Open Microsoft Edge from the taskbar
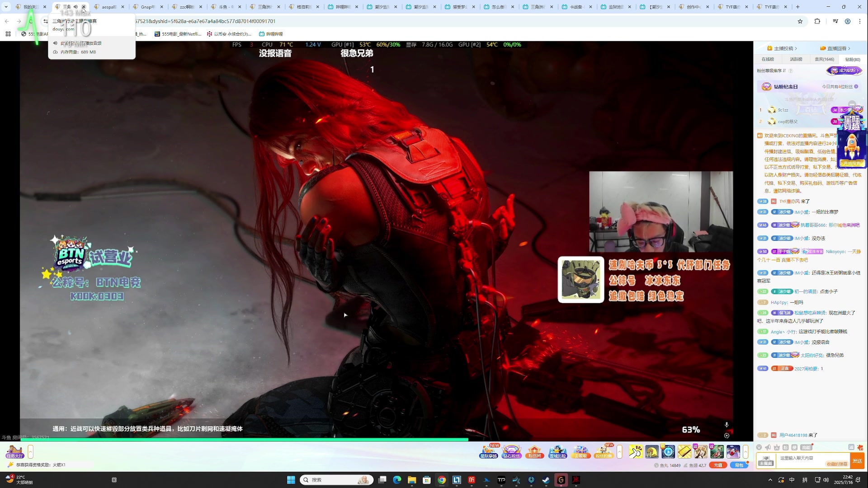The image size is (868, 488). (x=397, y=480)
